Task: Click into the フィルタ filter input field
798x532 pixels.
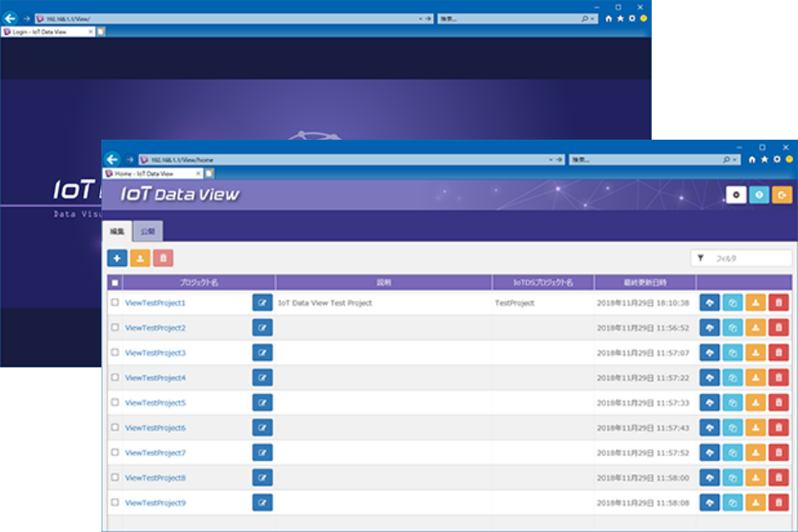Action: 748,259
